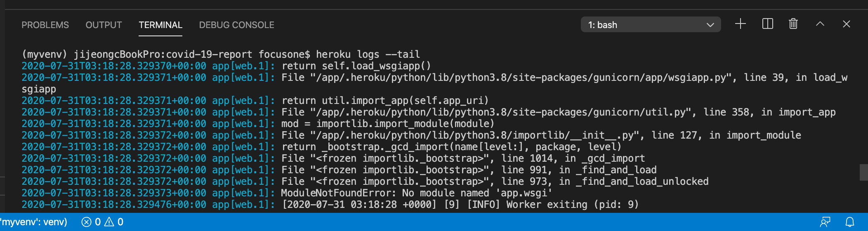
Task: Open the feedback icon in status bar
Action: tap(825, 222)
